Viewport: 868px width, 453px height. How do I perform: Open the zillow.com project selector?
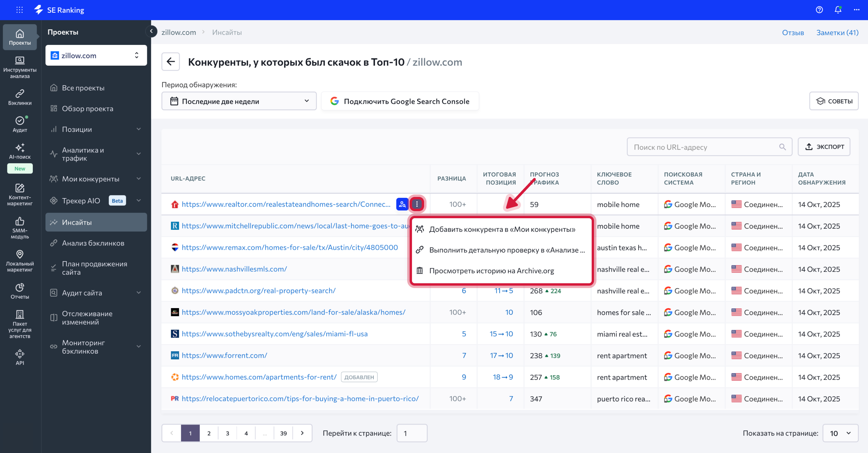[x=96, y=55]
